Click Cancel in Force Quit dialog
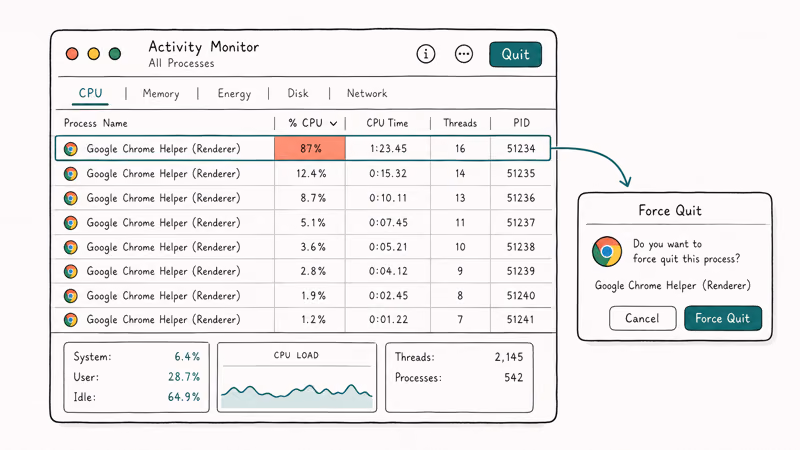 coord(642,318)
